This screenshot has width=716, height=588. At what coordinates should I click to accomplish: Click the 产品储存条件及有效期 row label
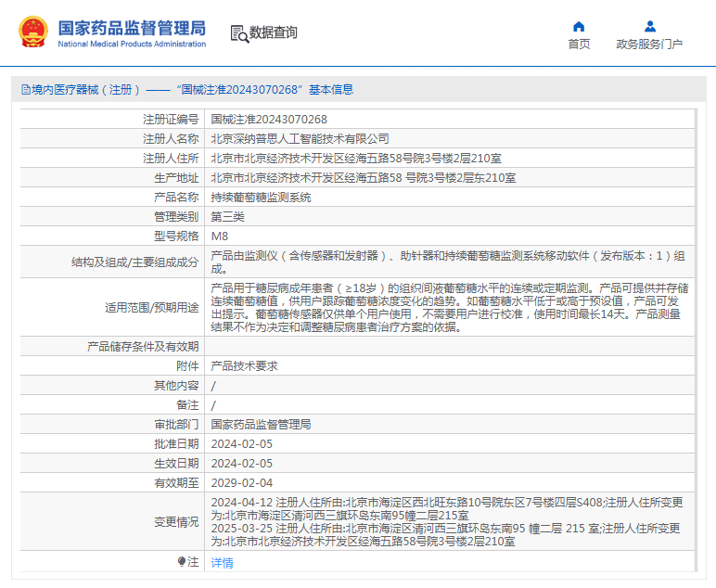pyautogui.click(x=143, y=347)
